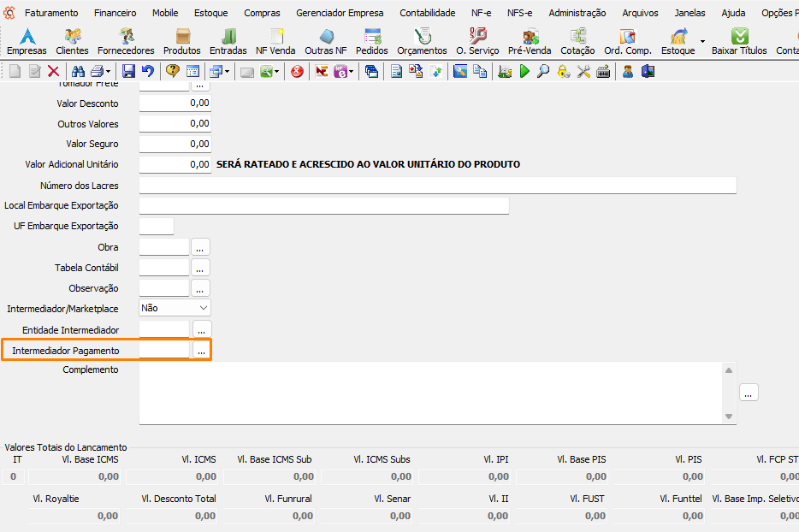This screenshot has width=799, height=532.
Task: Expand dropdown arrow next to Estoque shortcut
Action: pos(702,41)
